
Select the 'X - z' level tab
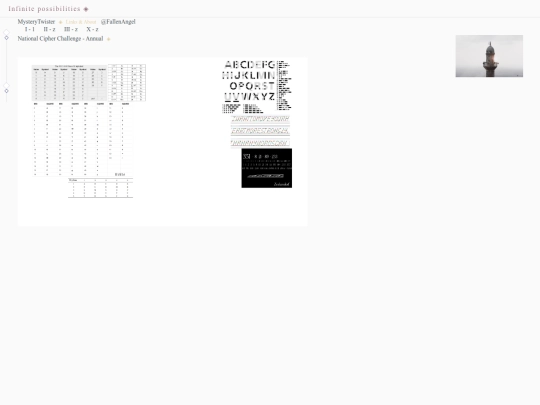point(92,29)
